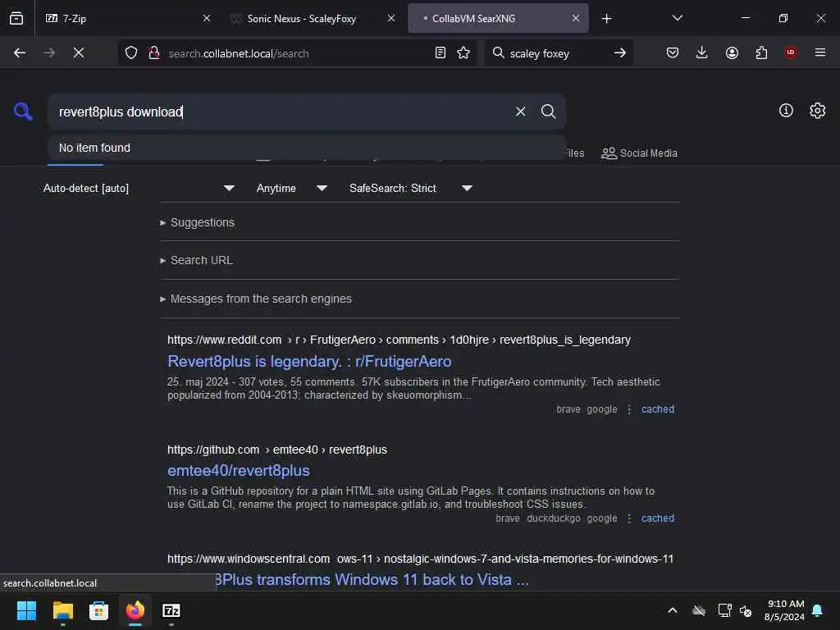Open notifications bell in taskbar
The width and height of the screenshot is (840, 630).
818,610
